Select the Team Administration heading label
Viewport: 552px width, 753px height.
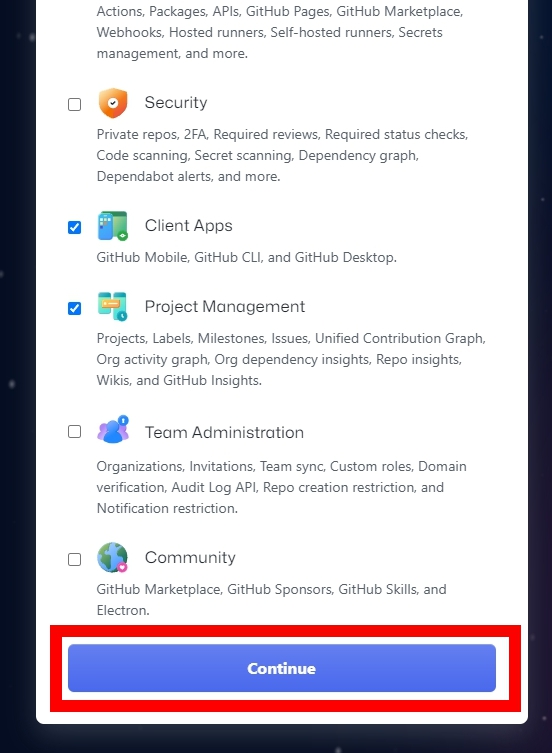pos(224,432)
